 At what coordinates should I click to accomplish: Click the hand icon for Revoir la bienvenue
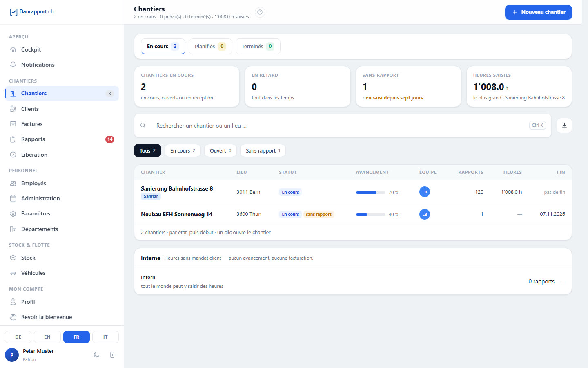(13, 317)
